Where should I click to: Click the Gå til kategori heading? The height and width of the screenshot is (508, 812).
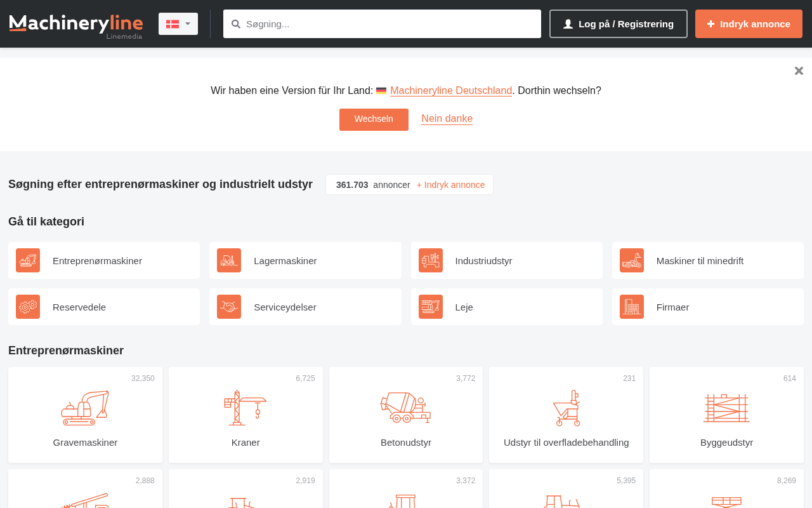pyautogui.click(x=46, y=222)
